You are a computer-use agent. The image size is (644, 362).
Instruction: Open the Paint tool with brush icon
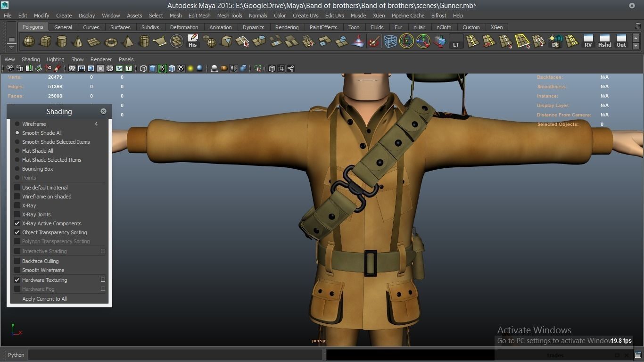click(x=374, y=41)
